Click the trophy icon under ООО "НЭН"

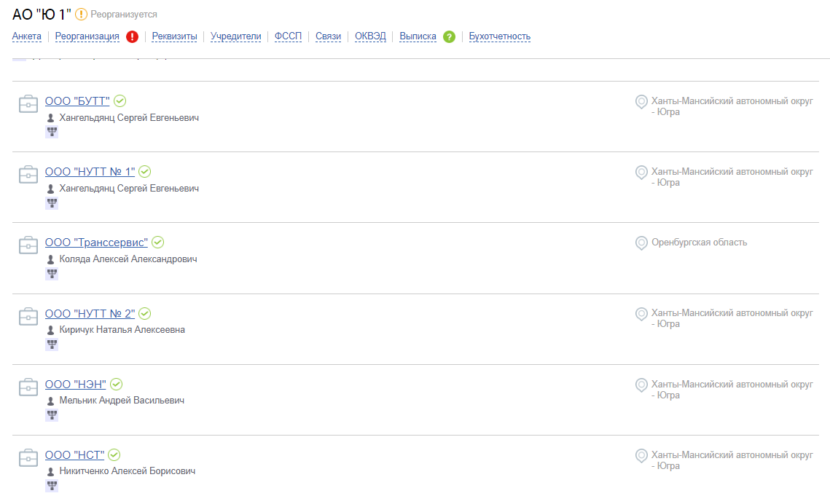point(52,415)
